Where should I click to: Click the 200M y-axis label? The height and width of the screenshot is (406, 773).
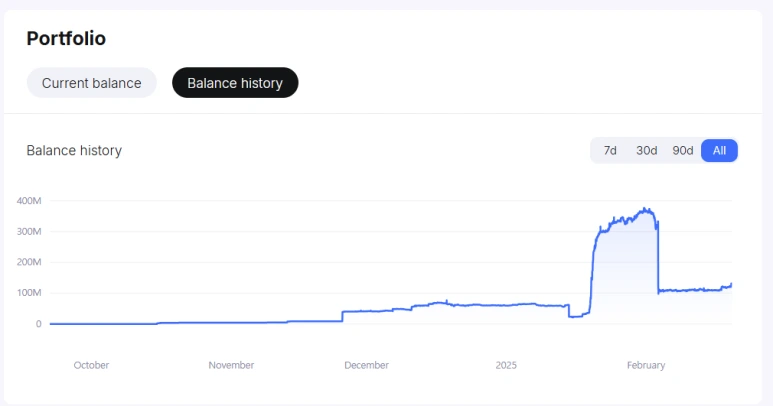tap(29, 262)
